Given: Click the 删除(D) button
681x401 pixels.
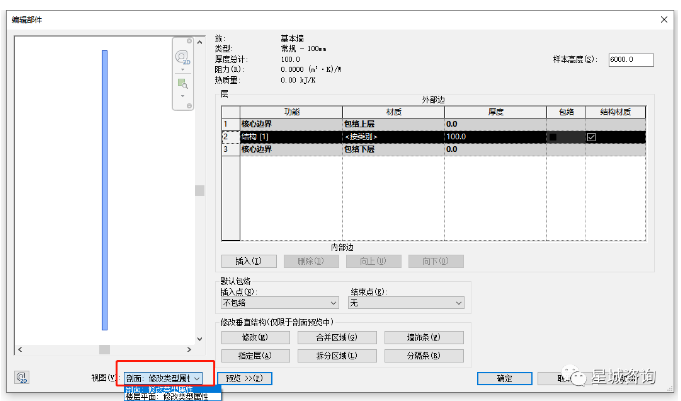Looking at the screenshot, I should (311, 261).
